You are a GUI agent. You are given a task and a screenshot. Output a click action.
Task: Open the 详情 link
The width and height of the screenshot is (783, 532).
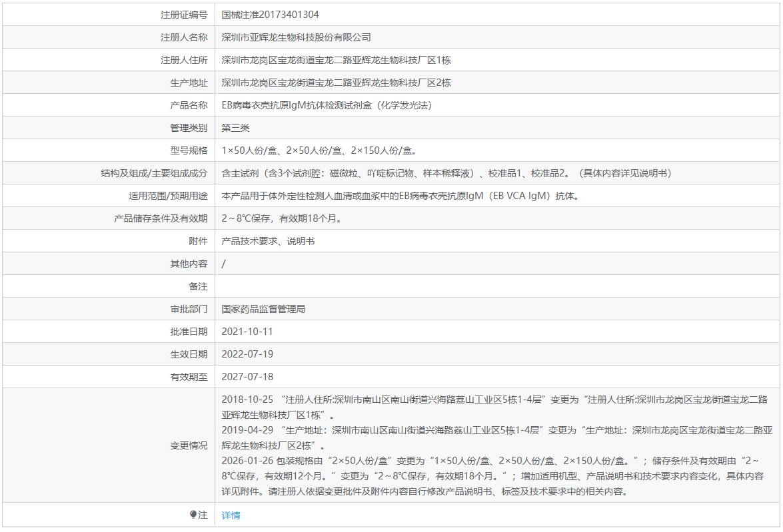[x=231, y=515]
